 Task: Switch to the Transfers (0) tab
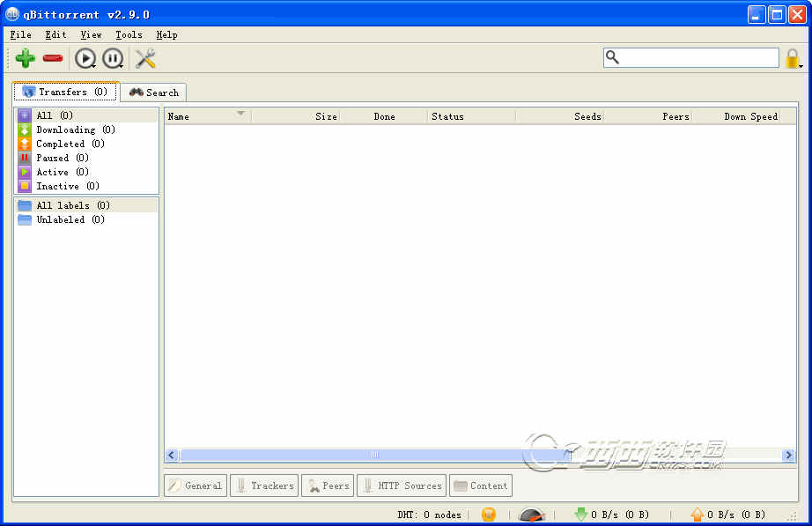[x=66, y=92]
